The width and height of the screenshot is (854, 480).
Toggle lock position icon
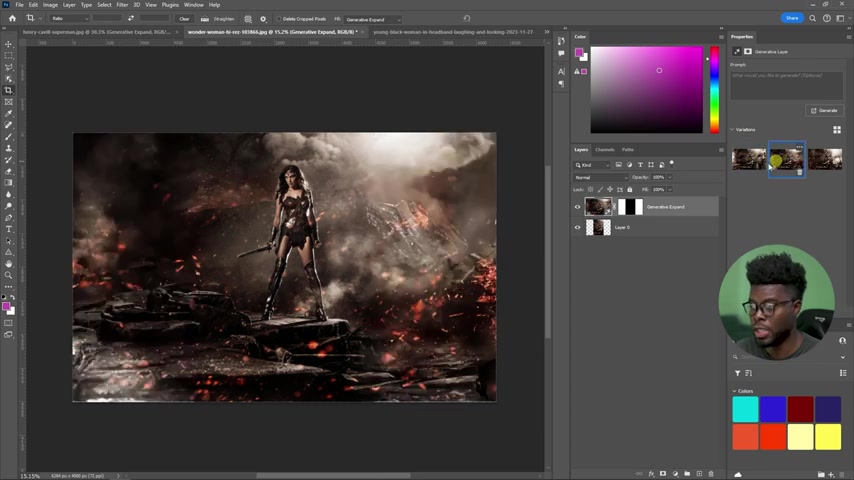point(610,190)
